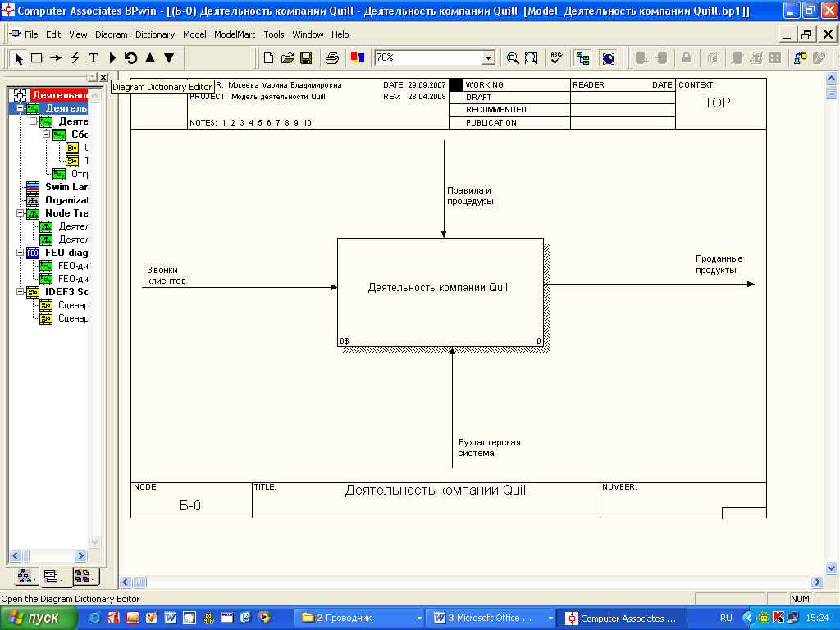This screenshot has width=840, height=630.
Task: Open the File menu
Action: [31, 34]
